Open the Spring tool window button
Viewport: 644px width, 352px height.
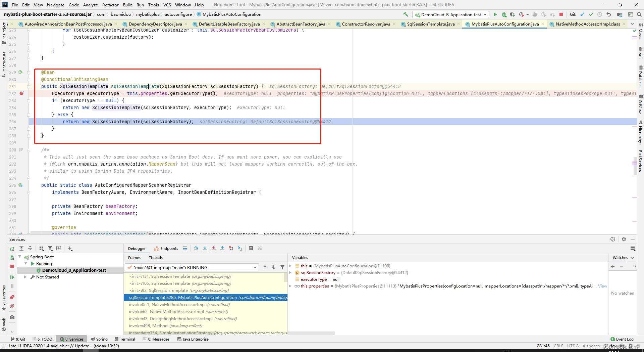pos(99,339)
